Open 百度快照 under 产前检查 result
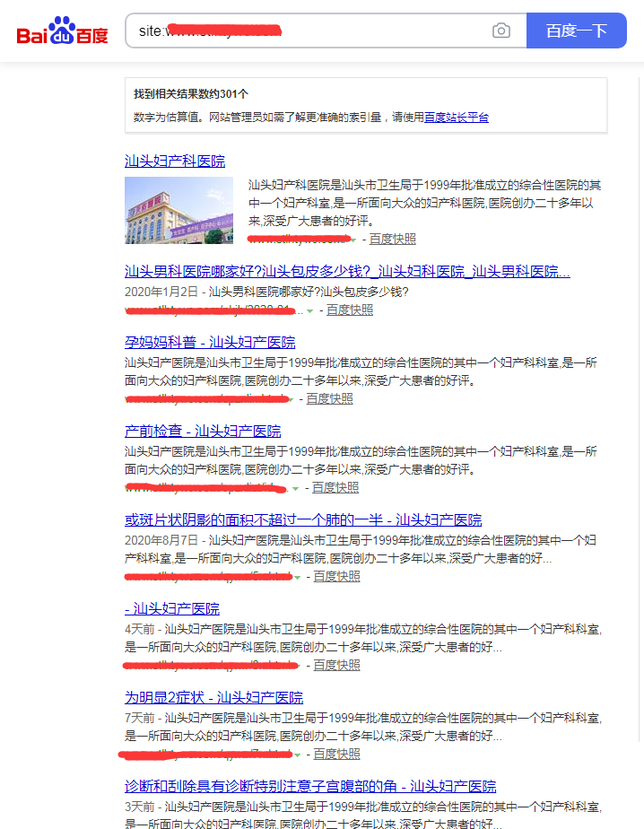Screen dimensions: 644x829 pyautogui.click(x=335, y=487)
